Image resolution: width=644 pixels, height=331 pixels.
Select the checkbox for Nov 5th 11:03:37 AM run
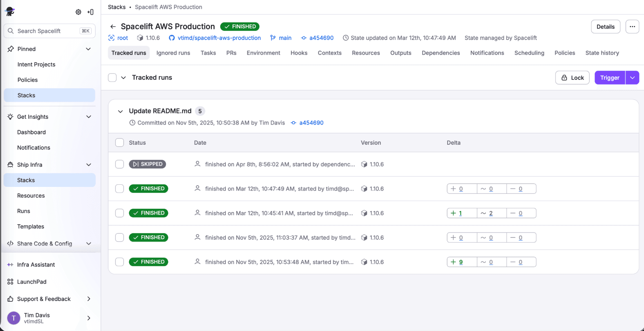(x=120, y=238)
